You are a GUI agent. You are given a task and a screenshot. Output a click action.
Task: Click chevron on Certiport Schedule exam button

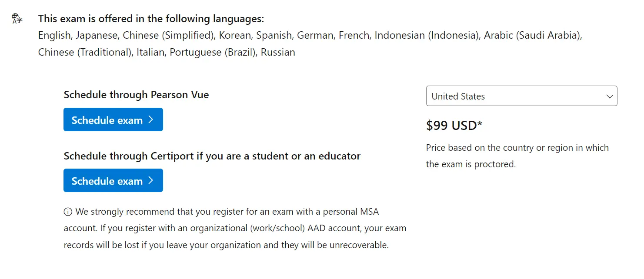click(x=150, y=180)
